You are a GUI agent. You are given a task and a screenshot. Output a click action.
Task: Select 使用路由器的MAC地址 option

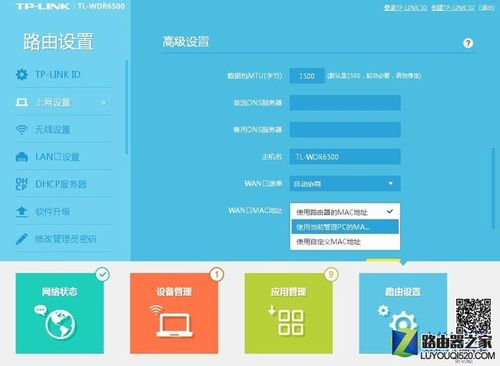pos(345,212)
